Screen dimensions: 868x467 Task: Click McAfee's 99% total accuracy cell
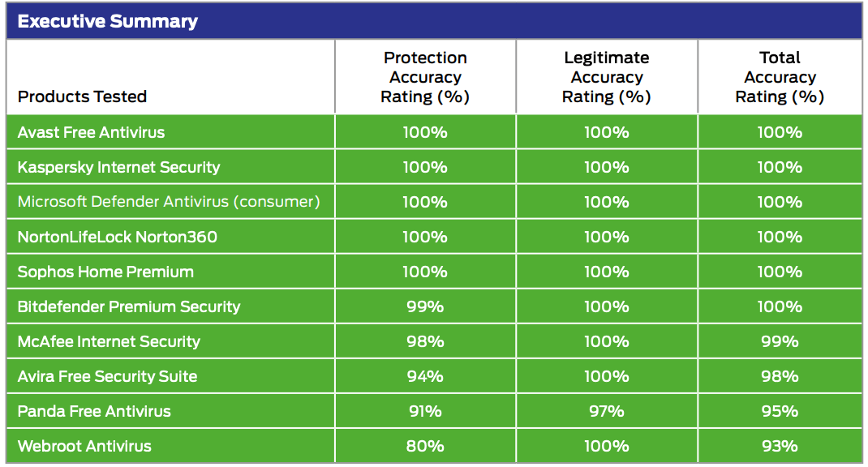(x=780, y=341)
